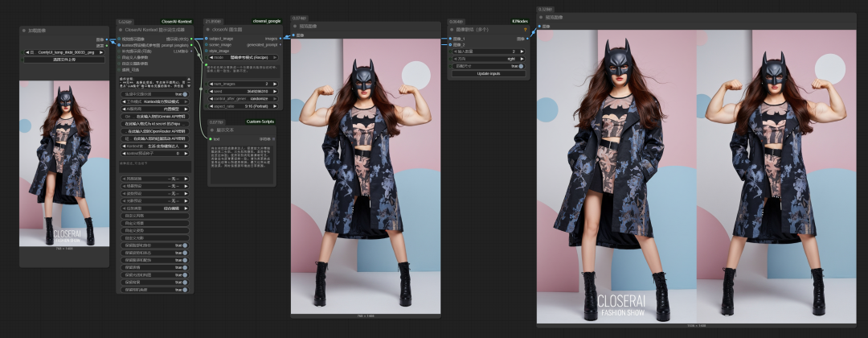
Task: Click the style_image input port
Action: coord(207,51)
